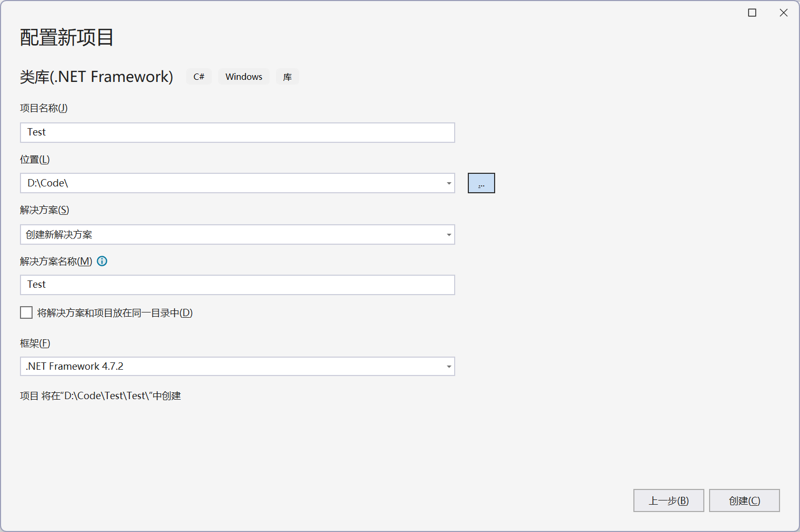The width and height of the screenshot is (800, 532).
Task: Go back with the 上一步 button
Action: tap(668, 500)
